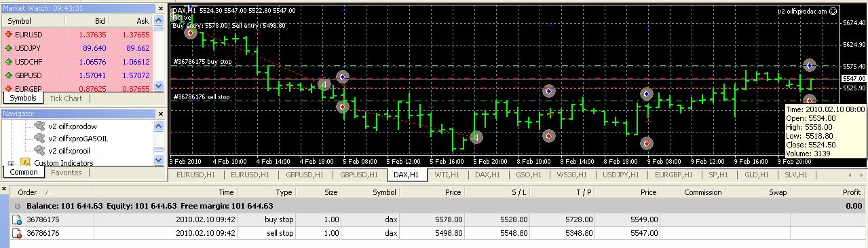Screen dimensions: 868x248
Task: Click the Balance row status icon
Action: [x=17, y=206]
